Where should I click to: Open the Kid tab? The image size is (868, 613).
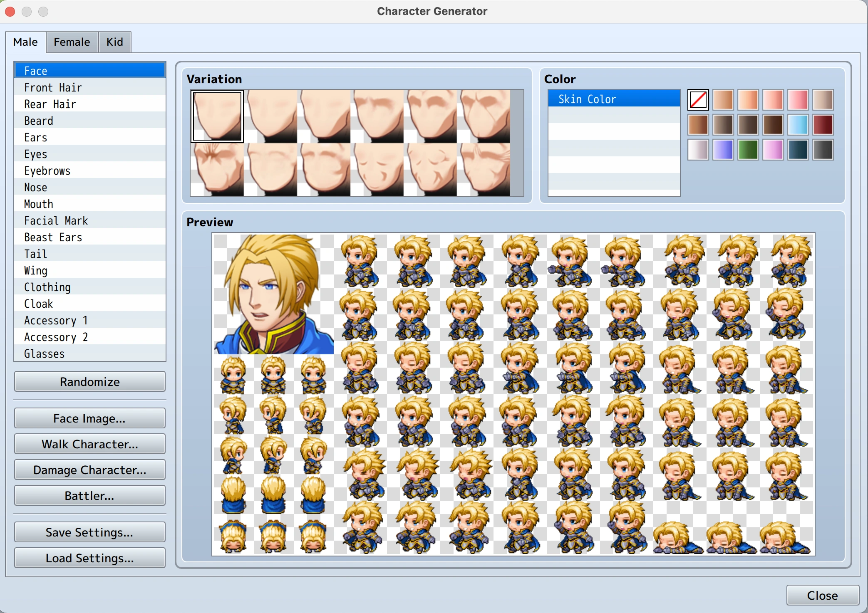click(x=114, y=42)
